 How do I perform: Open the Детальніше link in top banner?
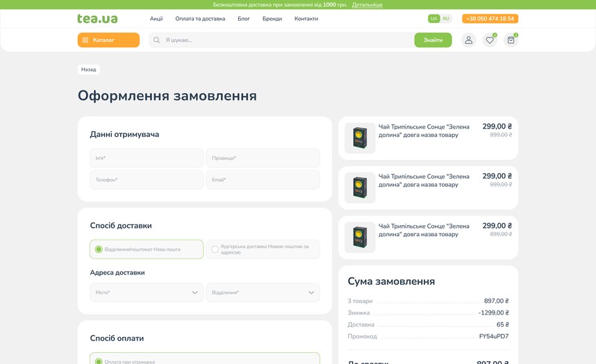coord(367,5)
